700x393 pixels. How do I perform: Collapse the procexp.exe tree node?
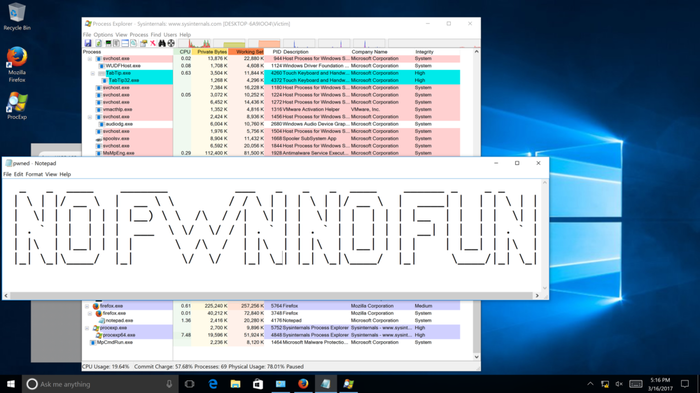click(x=87, y=328)
